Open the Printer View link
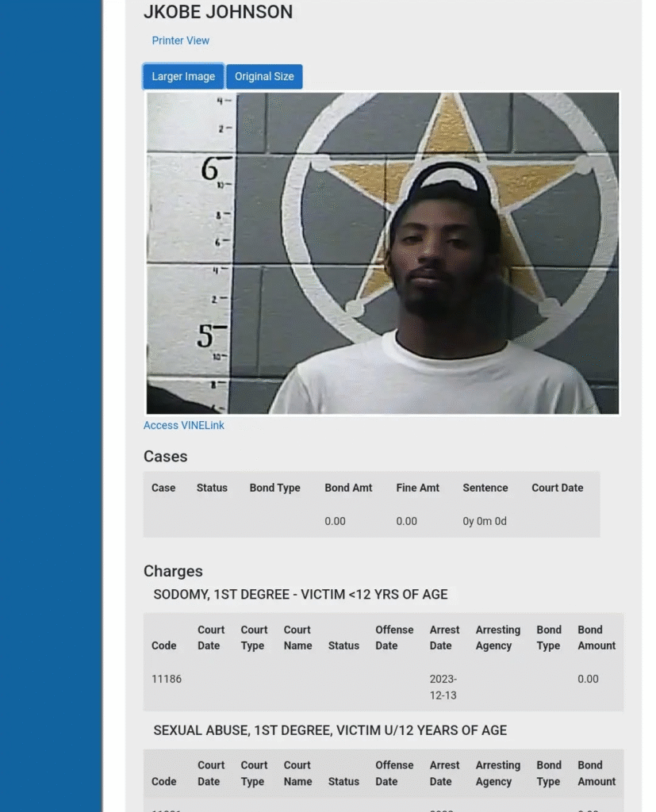Screen dimensions: 656x812 [x=180, y=40]
